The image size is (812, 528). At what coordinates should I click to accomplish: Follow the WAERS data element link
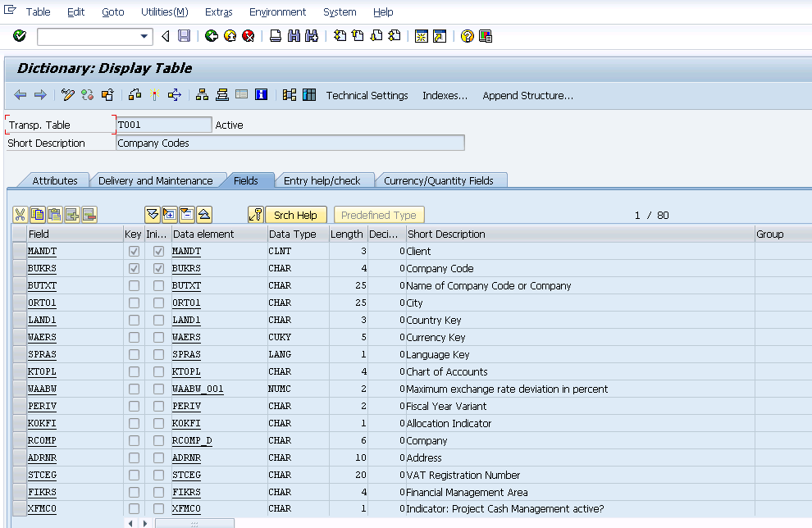pos(186,337)
